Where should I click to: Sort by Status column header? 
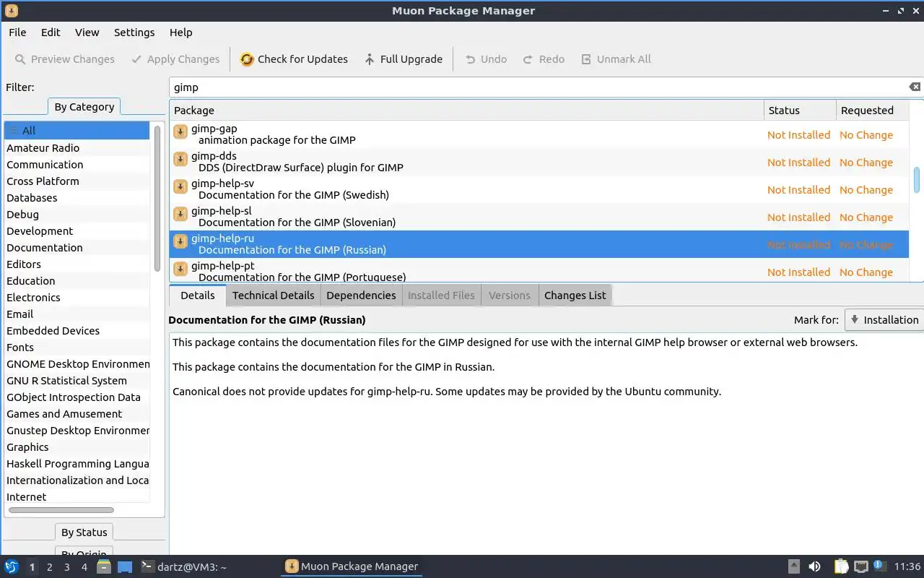click(800, 110)
